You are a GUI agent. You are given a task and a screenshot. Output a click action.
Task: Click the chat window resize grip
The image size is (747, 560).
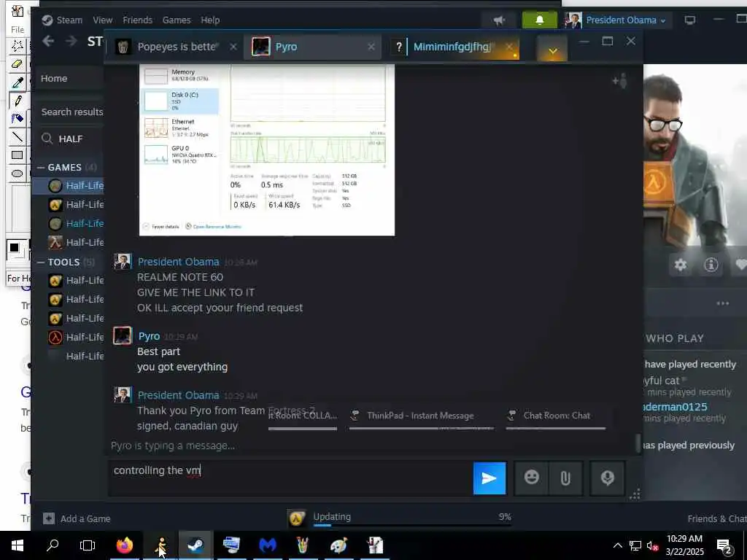click(x=635, y=495)
